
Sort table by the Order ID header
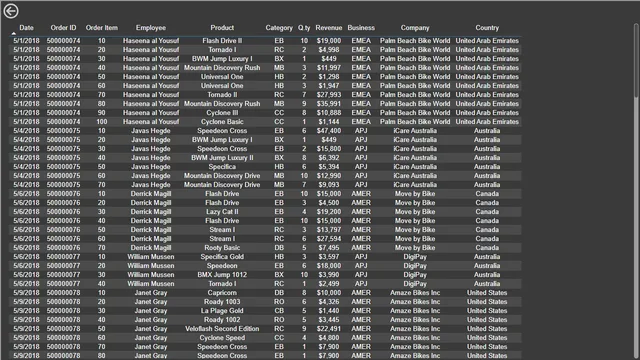click(x=63, y=28)
